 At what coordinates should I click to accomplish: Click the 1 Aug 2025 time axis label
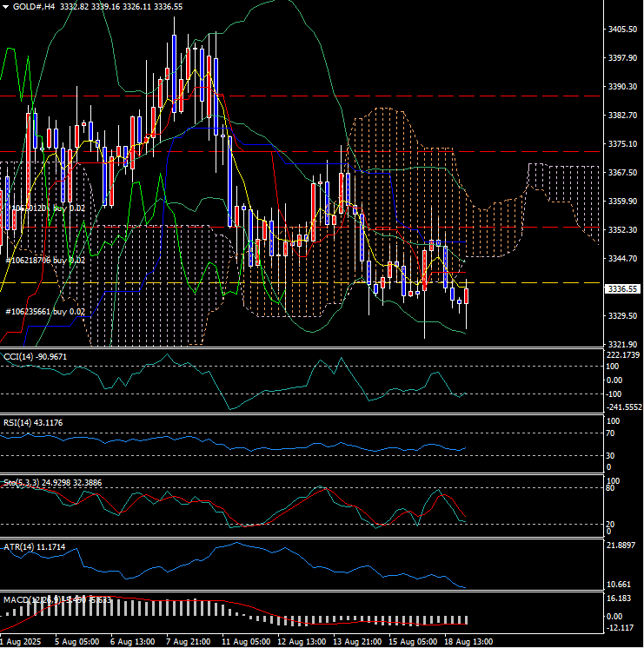click(21, 641)
